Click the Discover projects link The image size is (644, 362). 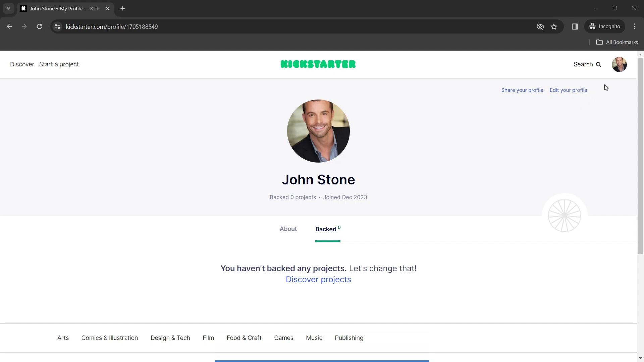pos(318,279)
